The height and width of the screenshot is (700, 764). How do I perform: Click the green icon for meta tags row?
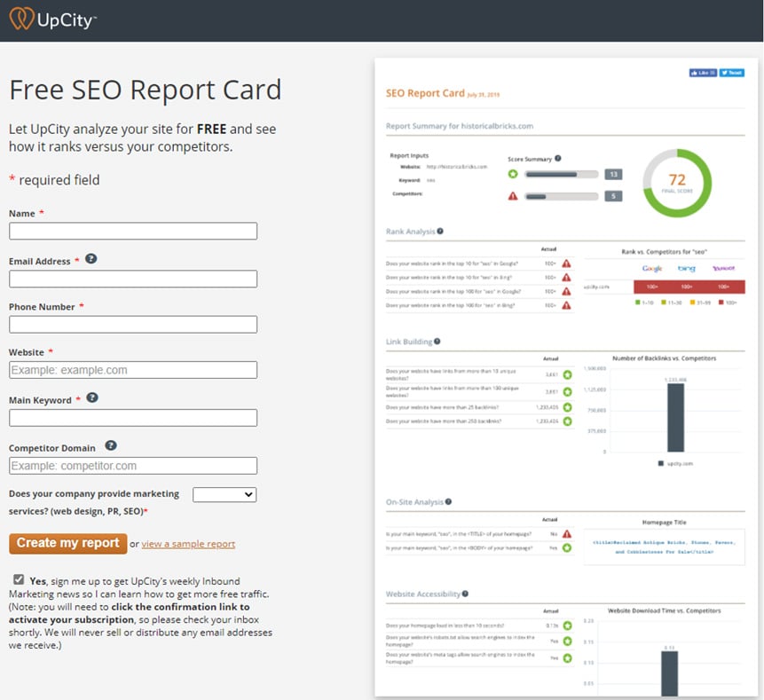[x=567, y=658]
